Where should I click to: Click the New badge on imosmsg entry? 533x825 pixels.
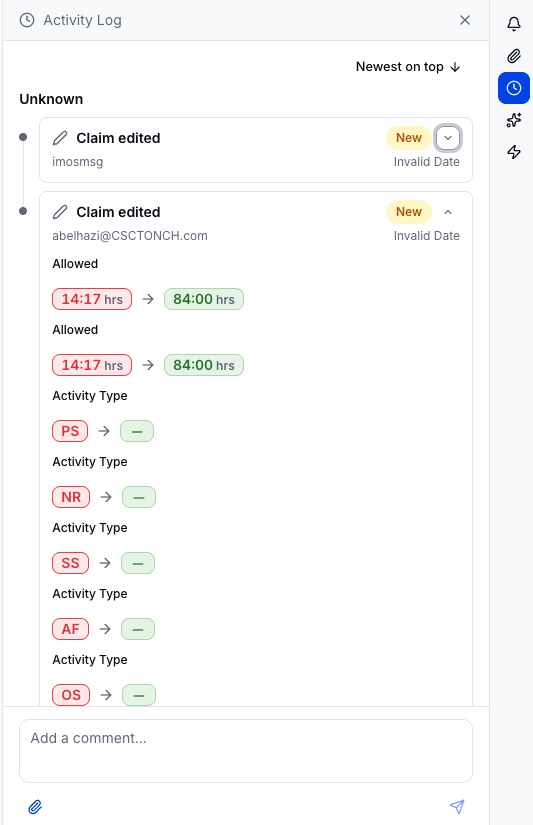pyautogui.click(x=409, y=138)
